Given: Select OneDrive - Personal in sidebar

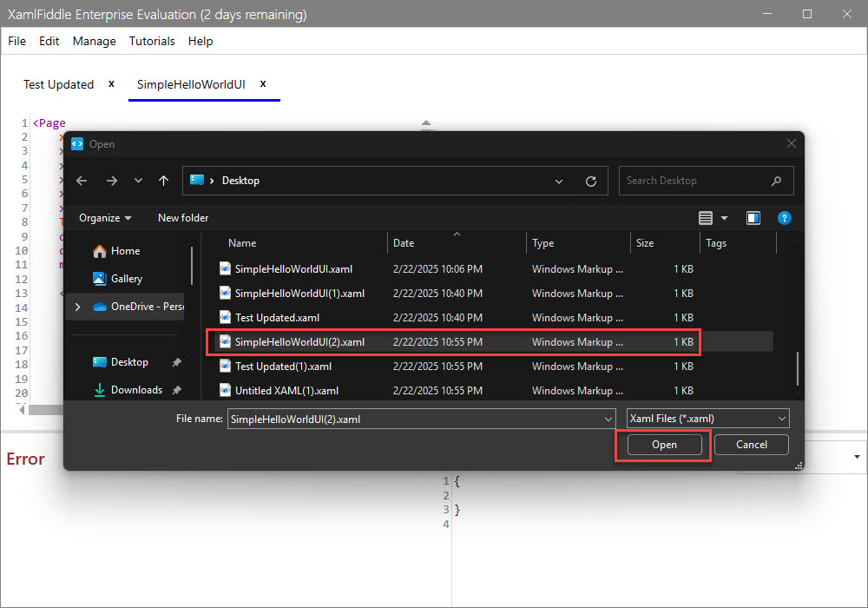Looking at the screenshot, I should point(137,307).
